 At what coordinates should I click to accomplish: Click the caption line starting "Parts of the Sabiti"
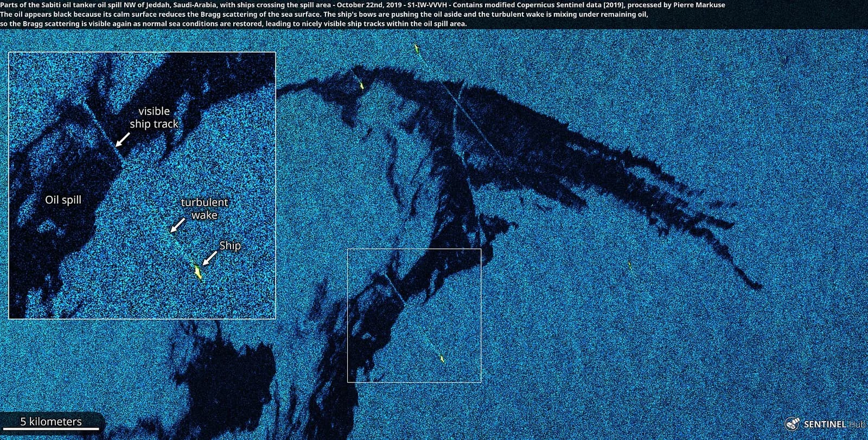[362, 5]
